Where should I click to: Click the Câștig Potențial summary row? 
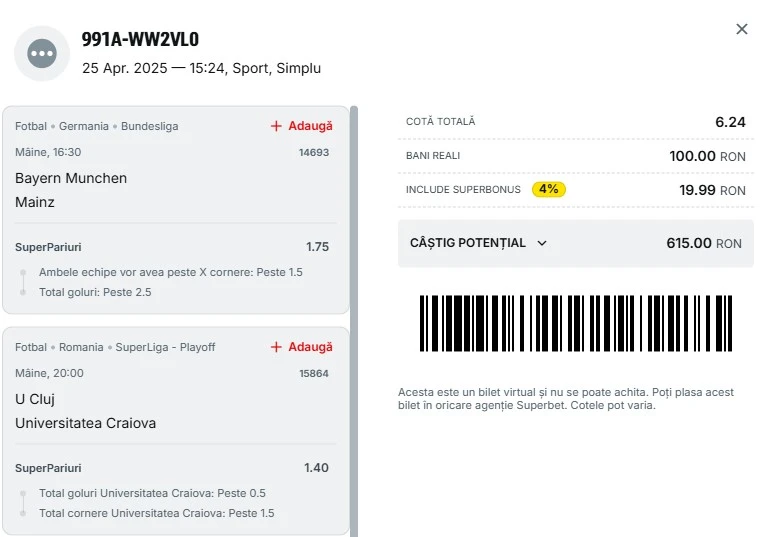[576, 243]
